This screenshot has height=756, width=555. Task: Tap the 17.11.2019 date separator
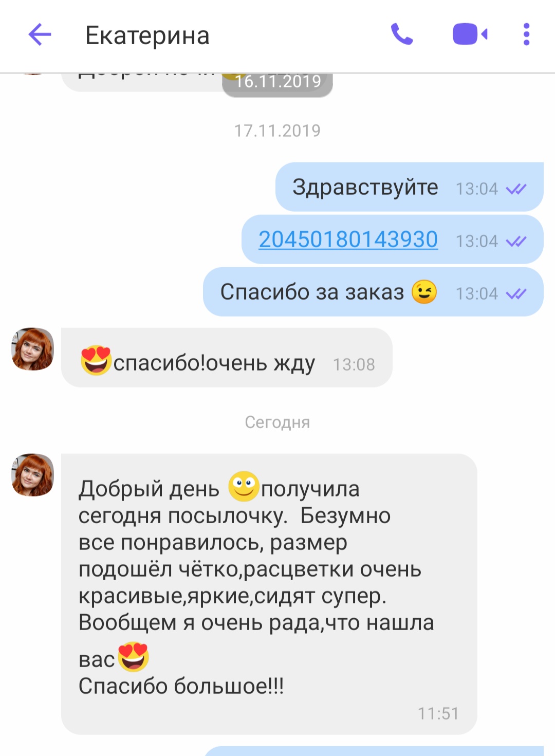pyautogui.click(x=277, y=131)
